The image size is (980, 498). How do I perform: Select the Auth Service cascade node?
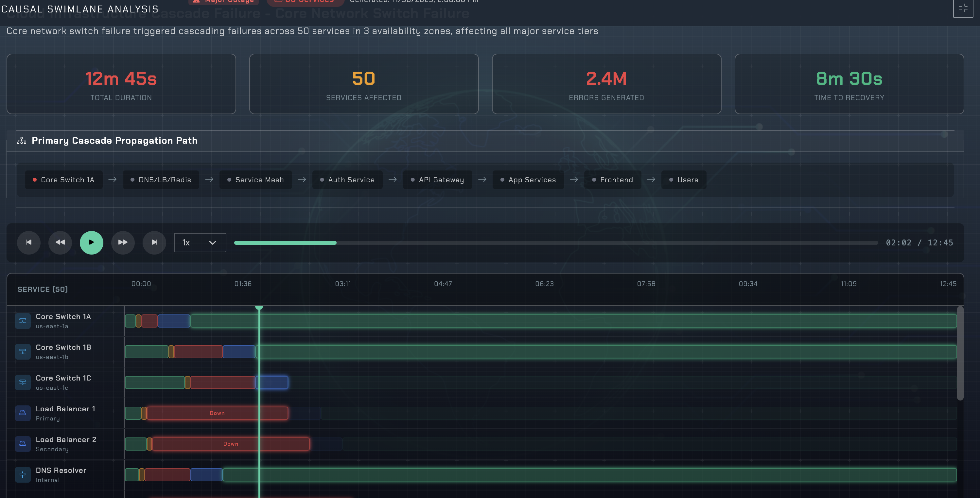[x=347, y=180]
